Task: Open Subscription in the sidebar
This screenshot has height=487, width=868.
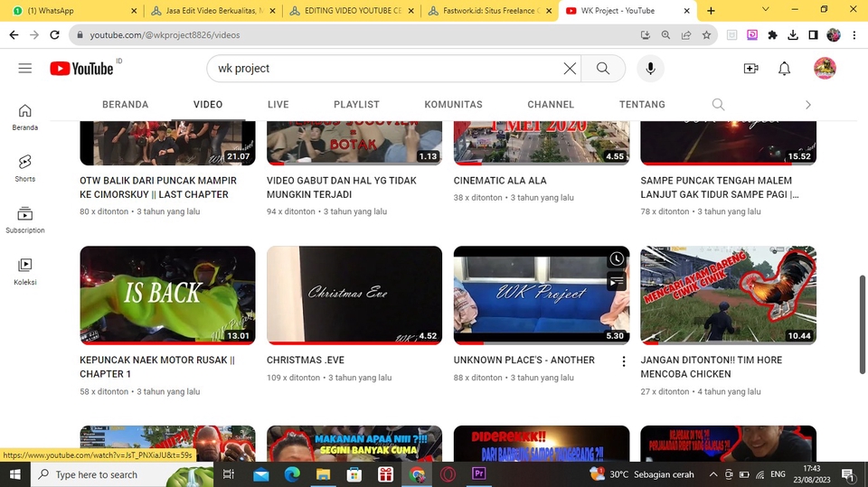Action: coord(25,220)
